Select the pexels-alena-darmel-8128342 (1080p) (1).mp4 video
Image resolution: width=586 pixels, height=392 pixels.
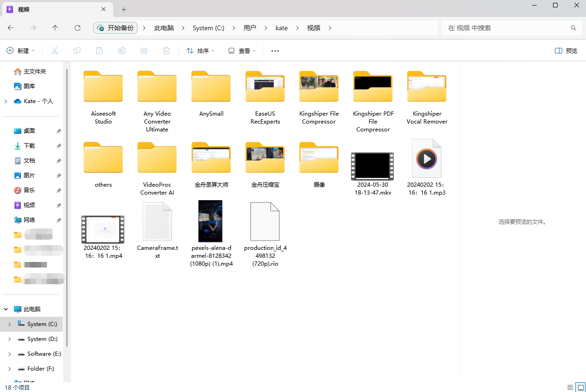point(211,234)
